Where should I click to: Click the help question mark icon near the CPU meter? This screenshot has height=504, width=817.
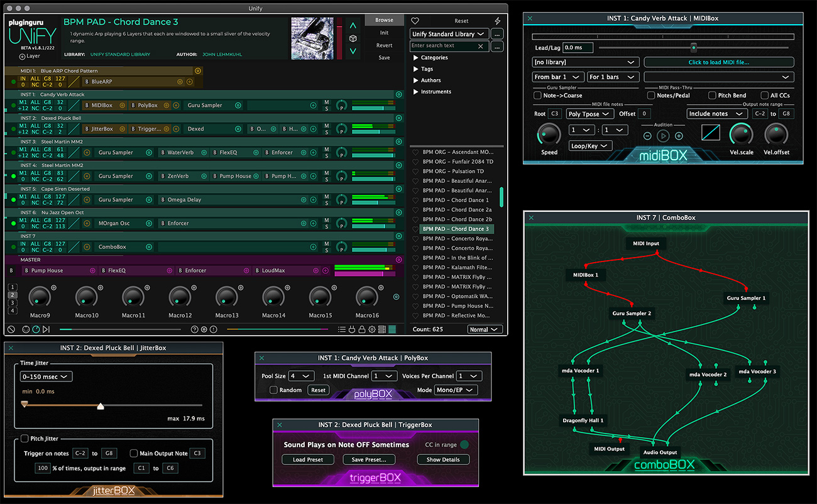click(194, 329)
